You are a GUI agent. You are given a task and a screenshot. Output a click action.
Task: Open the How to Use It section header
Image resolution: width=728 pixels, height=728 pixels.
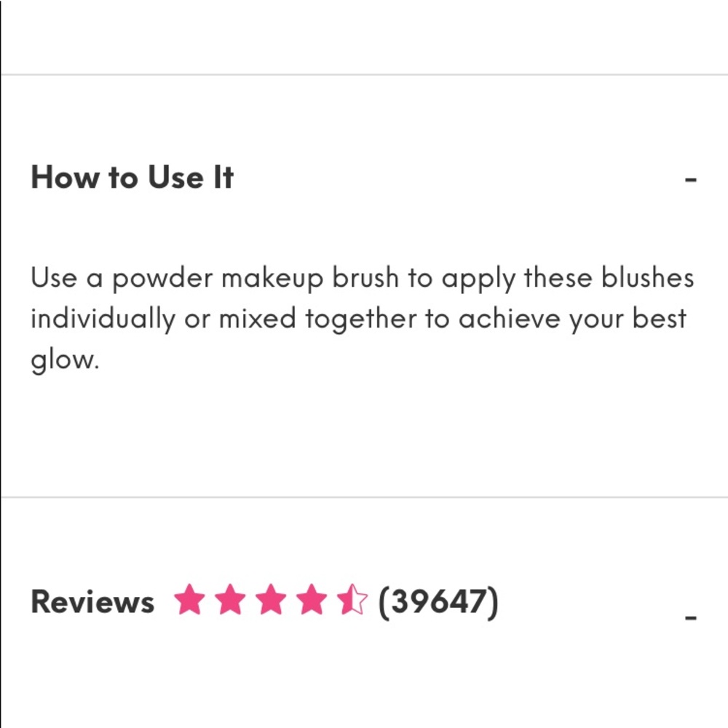click(x=131, y=178)
